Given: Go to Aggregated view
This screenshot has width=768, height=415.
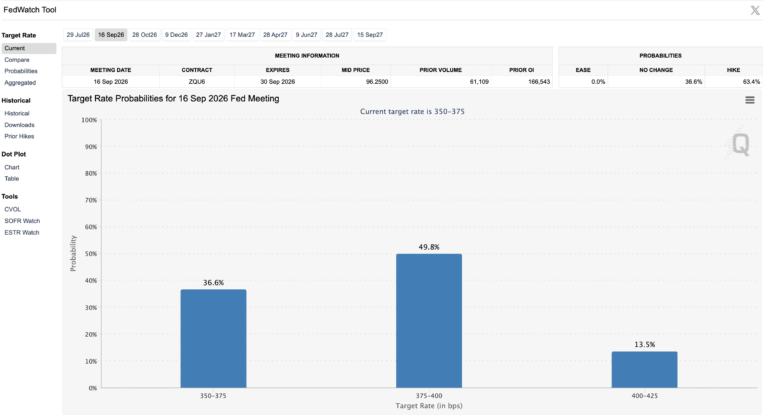Looking at the screenshot, I should (x=20, y=83).
